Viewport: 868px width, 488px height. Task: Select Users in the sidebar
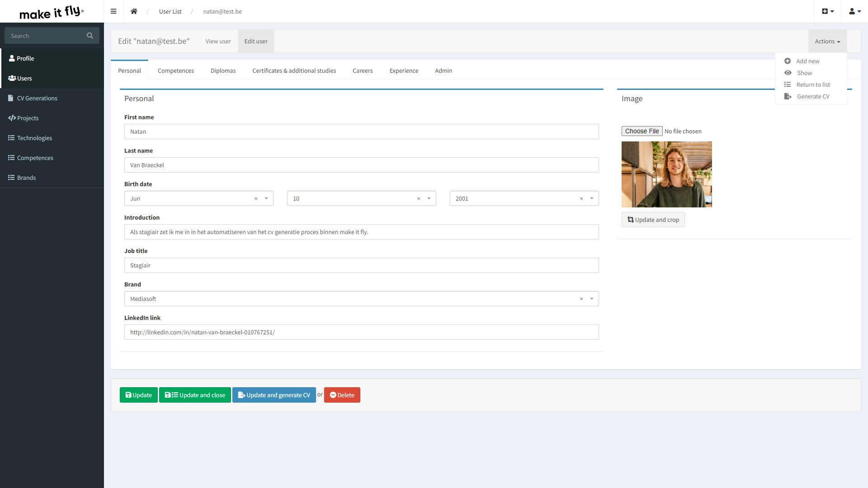click(x=24, y=78)
